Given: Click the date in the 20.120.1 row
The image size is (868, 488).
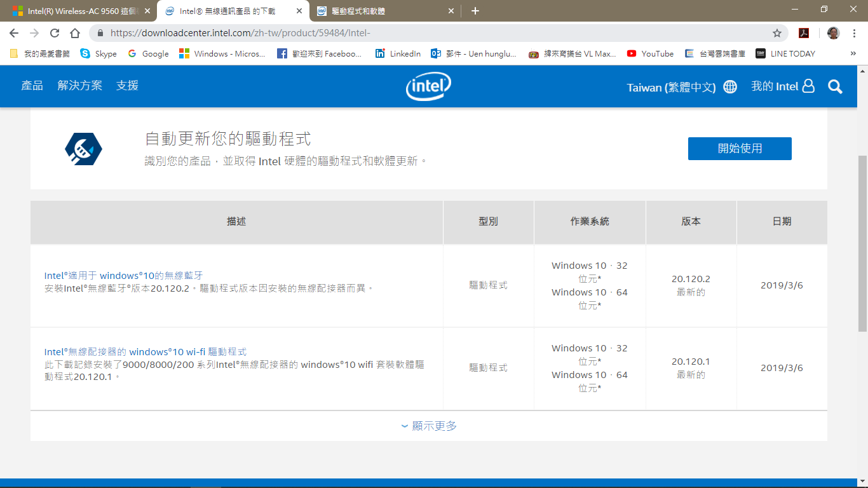Looking at the screenshot, I should [782, 368].
